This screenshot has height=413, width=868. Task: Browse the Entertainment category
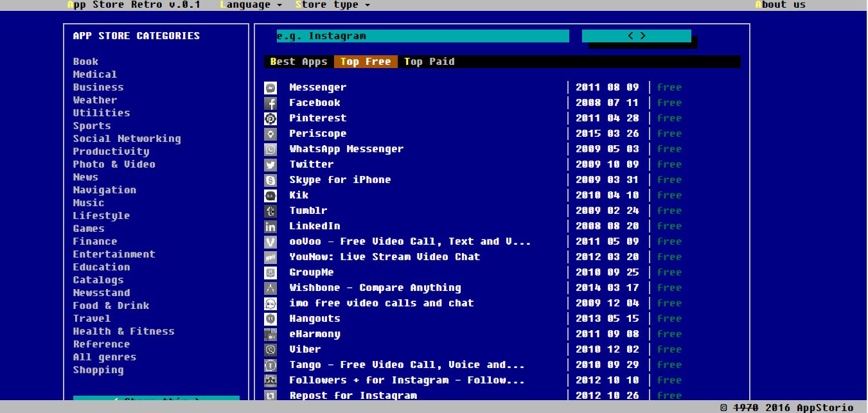click(x=114, y=254)
